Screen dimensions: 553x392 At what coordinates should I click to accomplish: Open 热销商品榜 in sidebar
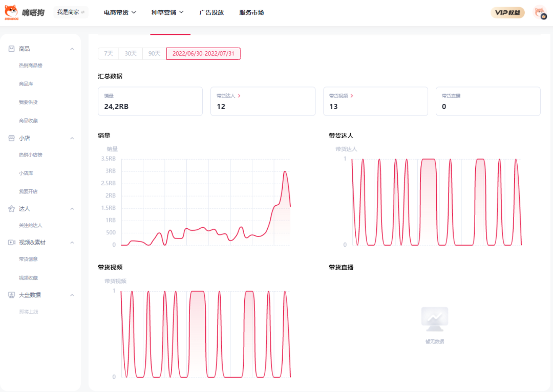point(31,66)
